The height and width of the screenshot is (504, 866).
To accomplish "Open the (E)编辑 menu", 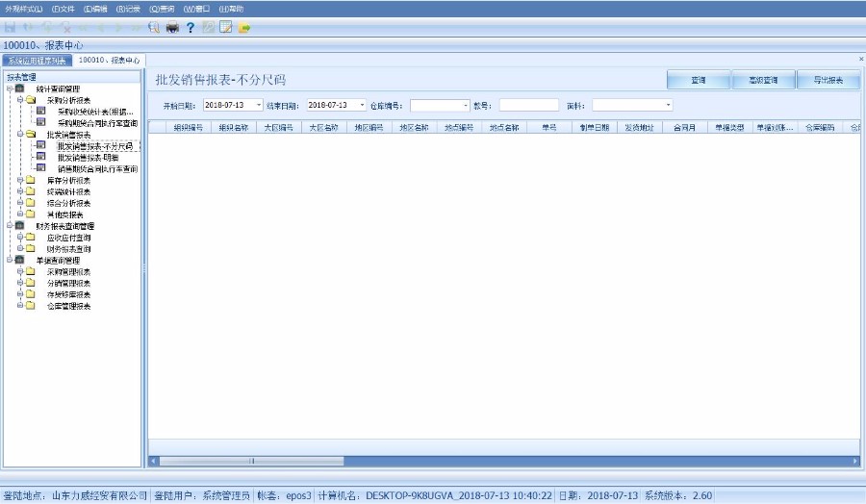I will pyautogui.click(x=95, y=9).
